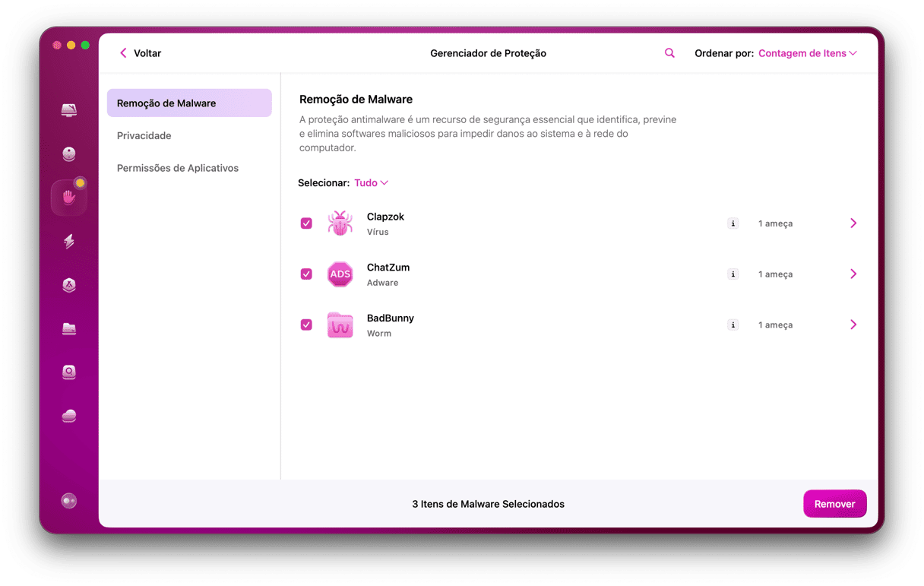The image size is (924, 586).
Task: Open the Applications icon in sidebar
Action: point(69,285)
